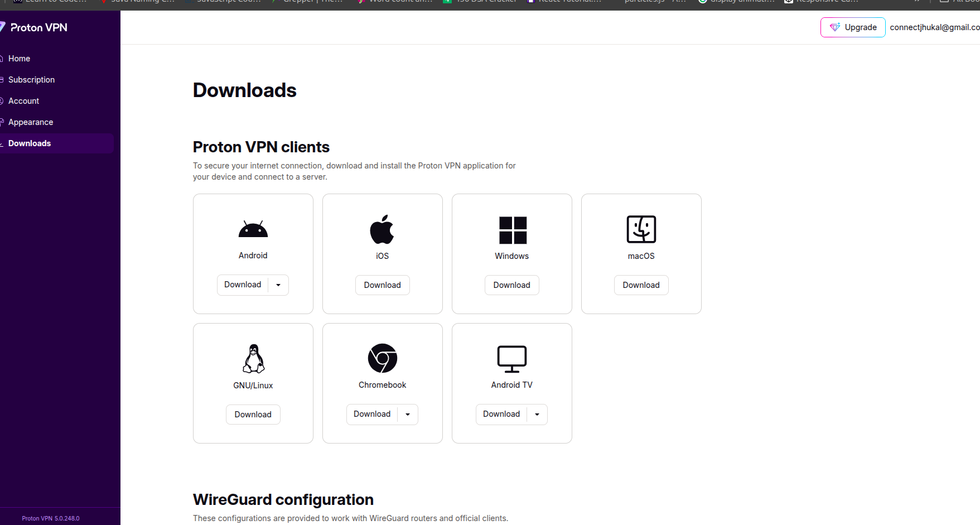Click the GNU/Linux label text
980x525 pixels.
click(x=253, y=386)
